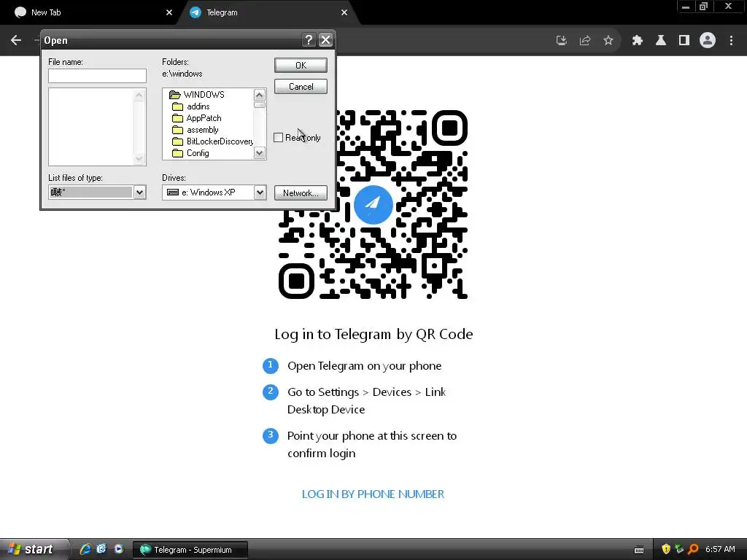Cancel the Open dialog

pyautogui.click(x=301, y=87)
